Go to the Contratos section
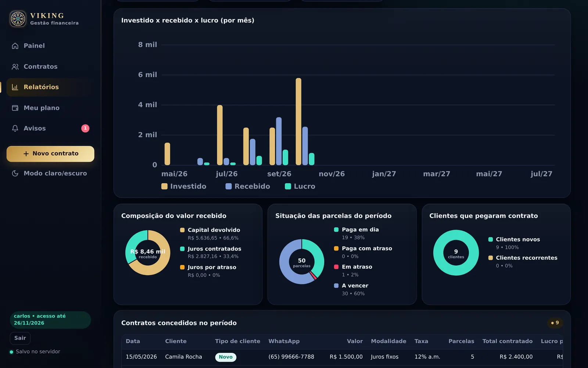 (x=50, y=67)
